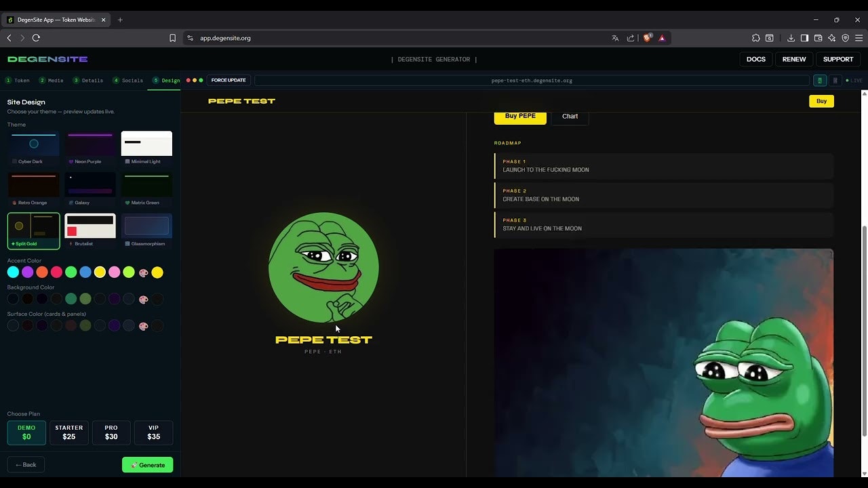Click the SUPPORT button
The width and height of the screenshot is (868, 488).
tap(838, 59)
